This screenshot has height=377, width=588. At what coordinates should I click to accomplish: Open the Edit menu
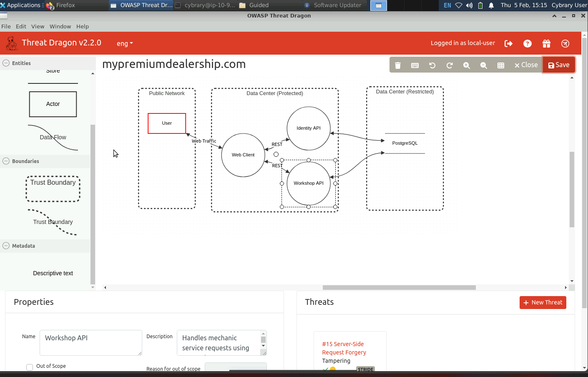tap(21, 26)
